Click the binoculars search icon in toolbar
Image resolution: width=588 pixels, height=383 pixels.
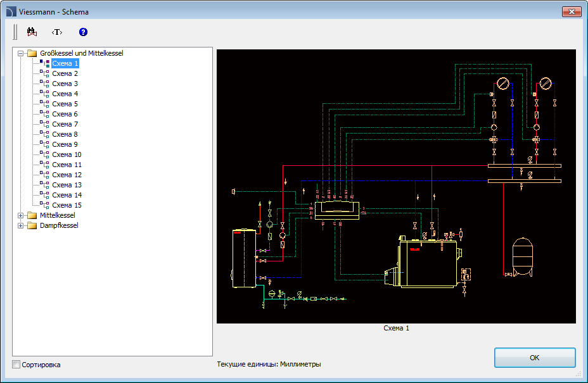click(32, 32)
